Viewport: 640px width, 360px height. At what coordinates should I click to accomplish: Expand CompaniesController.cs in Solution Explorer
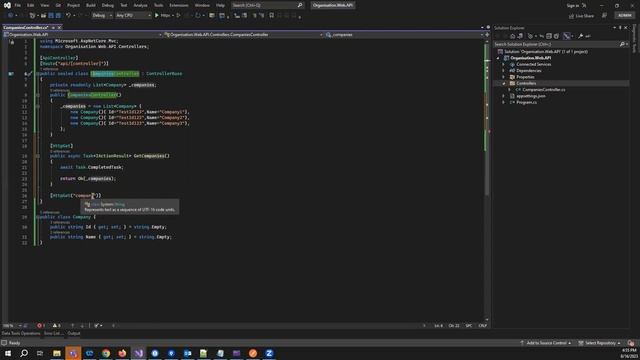point(509,90)
